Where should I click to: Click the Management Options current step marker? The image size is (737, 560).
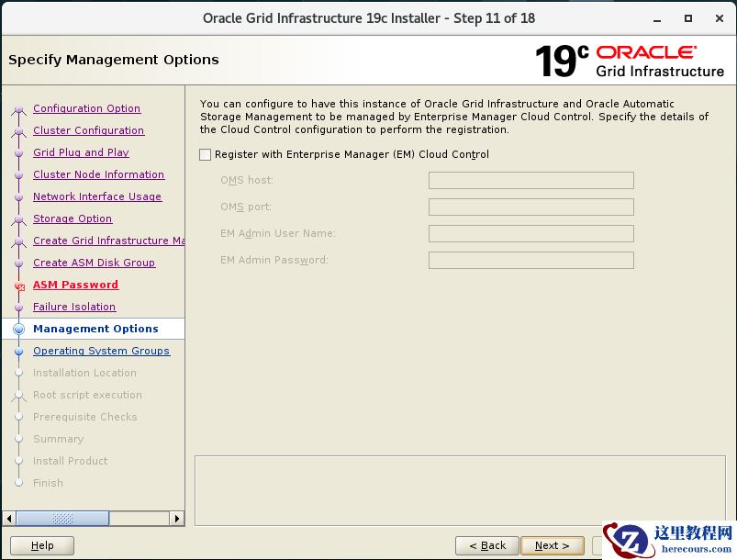[x=18, y=330]
